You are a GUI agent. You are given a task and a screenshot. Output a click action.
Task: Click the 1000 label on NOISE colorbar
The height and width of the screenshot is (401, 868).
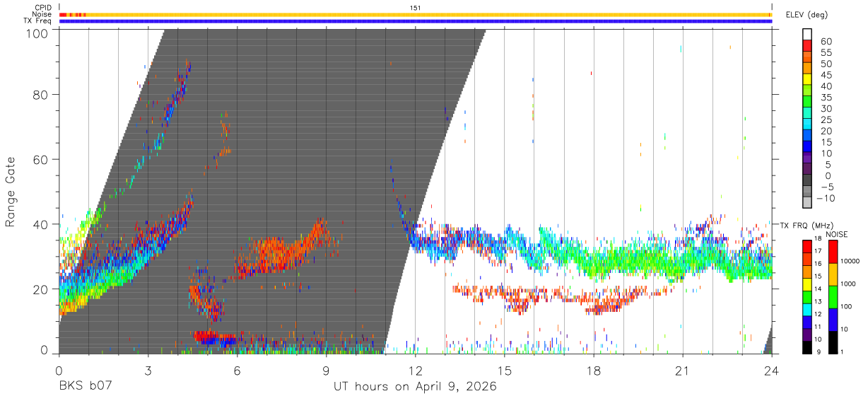[x=848, y=284]
